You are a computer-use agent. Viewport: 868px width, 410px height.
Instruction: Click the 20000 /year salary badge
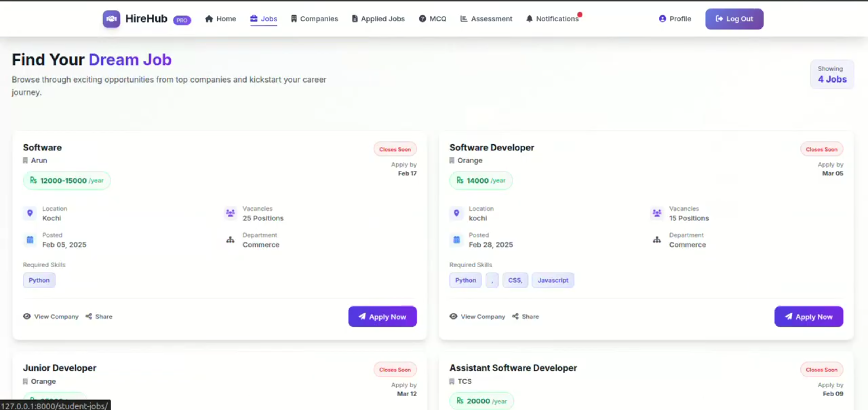click(481, 401)
